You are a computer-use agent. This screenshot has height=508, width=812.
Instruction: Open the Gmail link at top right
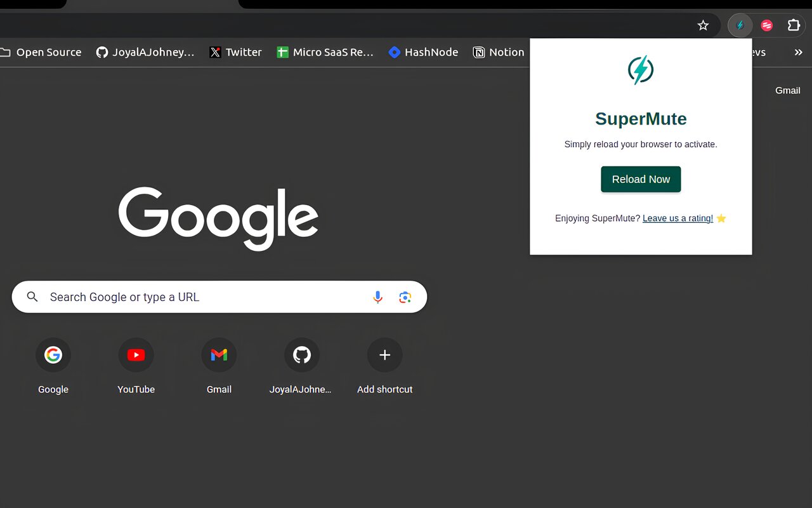(x=787, y=90)
